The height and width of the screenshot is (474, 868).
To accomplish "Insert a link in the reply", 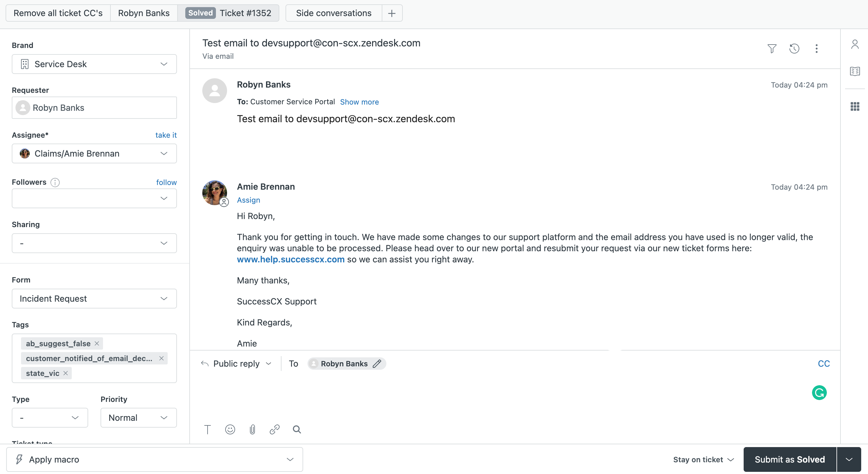I will 275,429.
